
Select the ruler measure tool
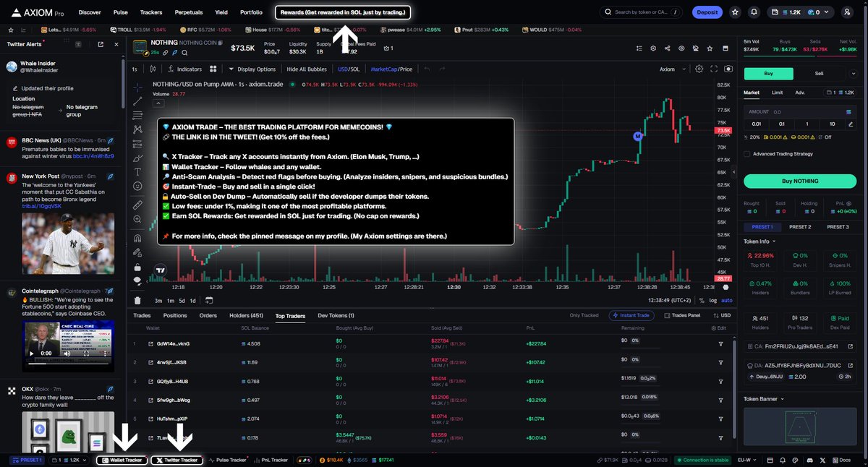[138, 204]
